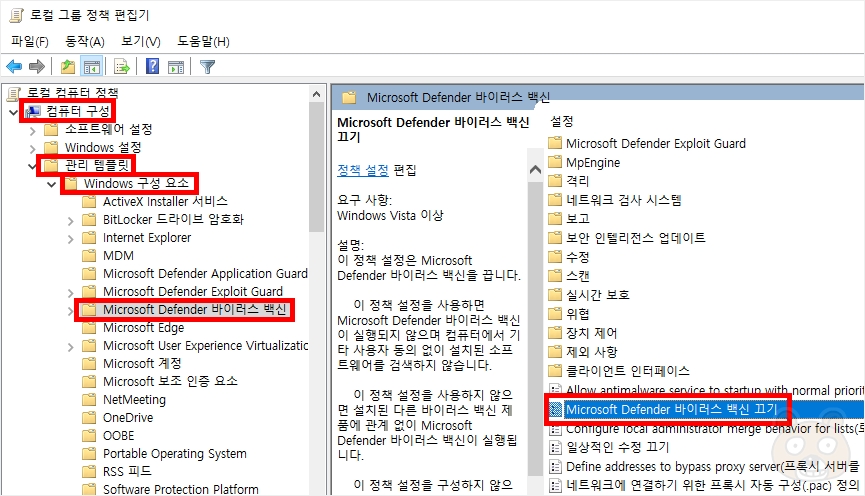This screenshot has width=865, height=496.
Task: Select Microsoft 보조 인증 요소 folder
Action: (170, 381)
